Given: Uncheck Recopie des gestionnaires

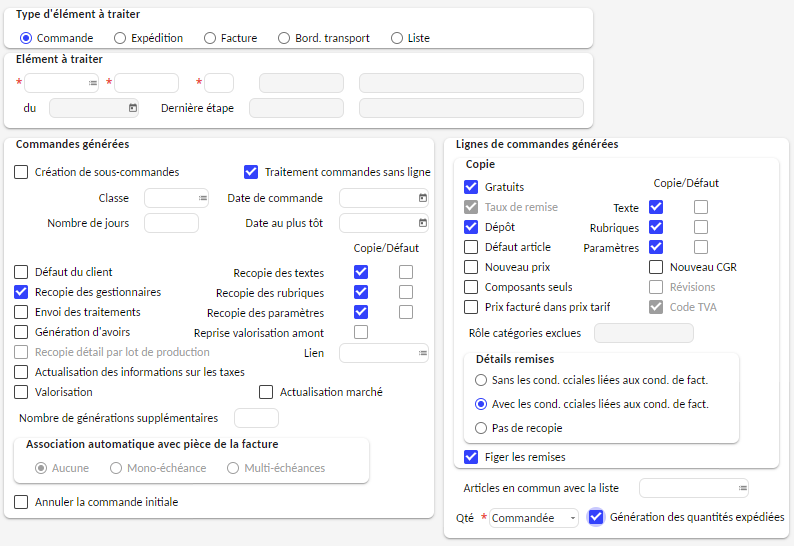Looking at the screenshot, I should (x=21, y=292).
